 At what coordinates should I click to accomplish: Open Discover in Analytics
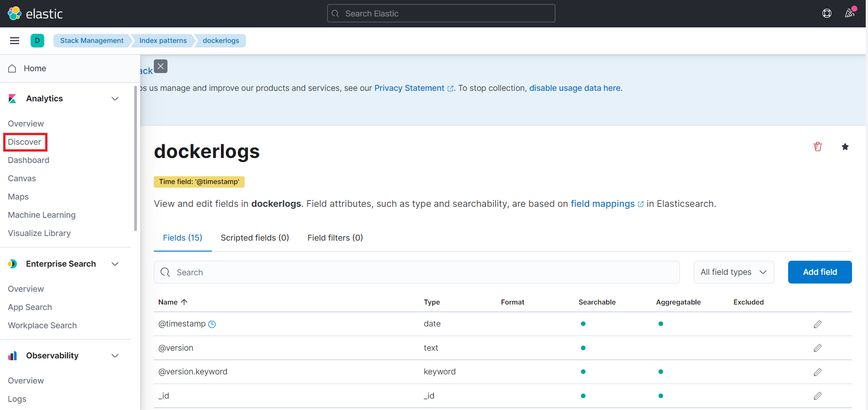[25, 142]
